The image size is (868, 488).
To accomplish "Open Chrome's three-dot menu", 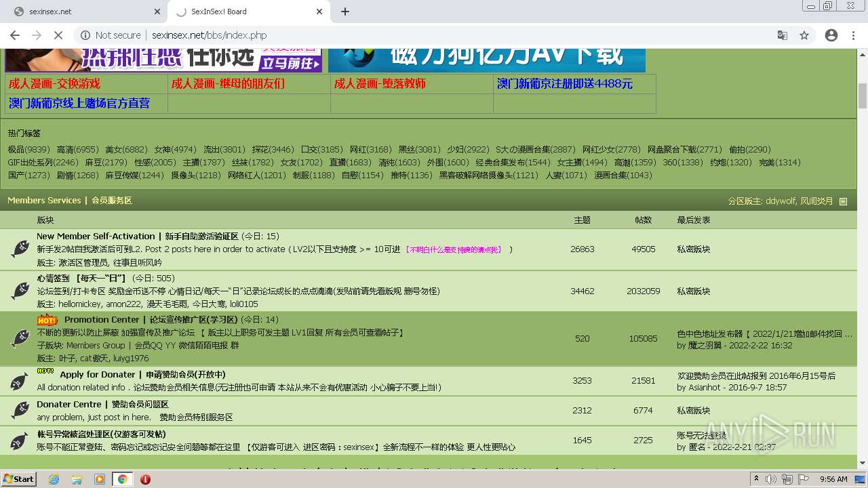I will click(x=853, y=35).
